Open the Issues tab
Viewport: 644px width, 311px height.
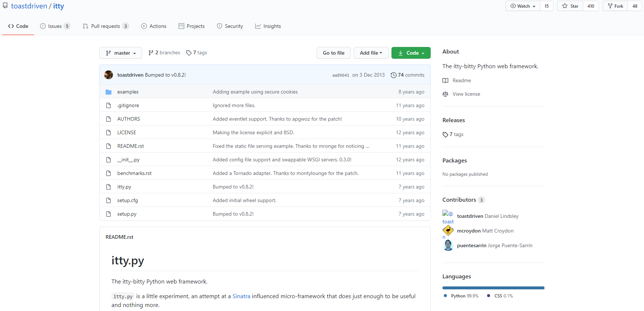click(55, 26)
